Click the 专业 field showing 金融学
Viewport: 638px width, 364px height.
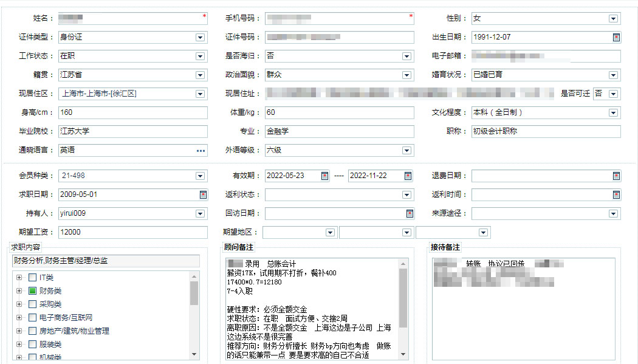point(340,131)
